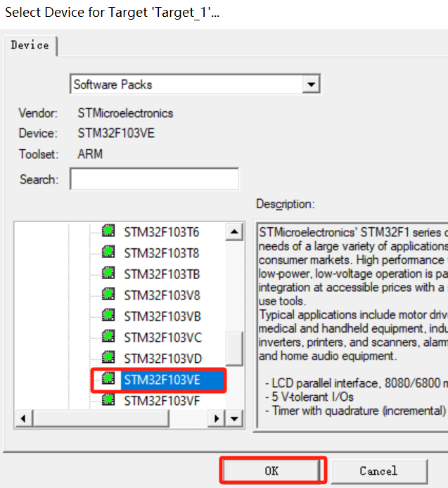Click the Vendor value STMicroelectronics
The width and height of the screenshot is (448, 488).
(x=125, y=113)
